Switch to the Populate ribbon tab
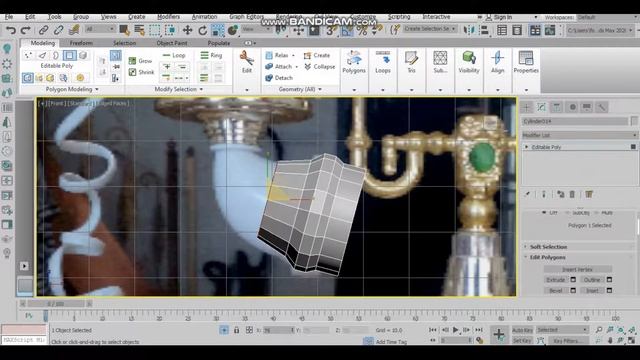Screen dimensions: 640x360 [x=219, y=43]
